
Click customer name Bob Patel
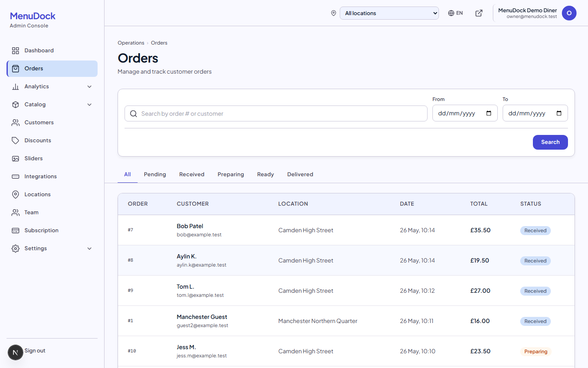[x=190, y=226]
